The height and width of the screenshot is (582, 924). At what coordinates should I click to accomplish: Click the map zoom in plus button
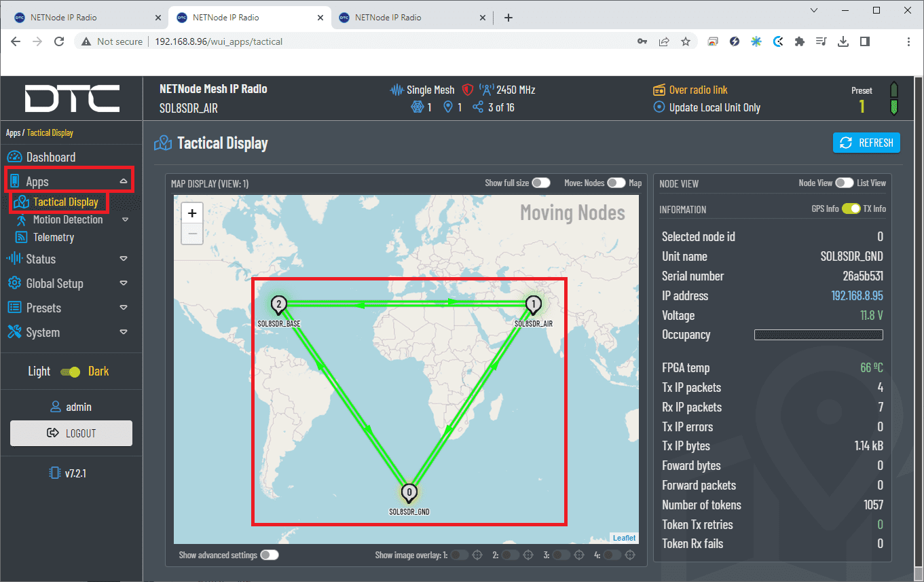tap(192, 213)
